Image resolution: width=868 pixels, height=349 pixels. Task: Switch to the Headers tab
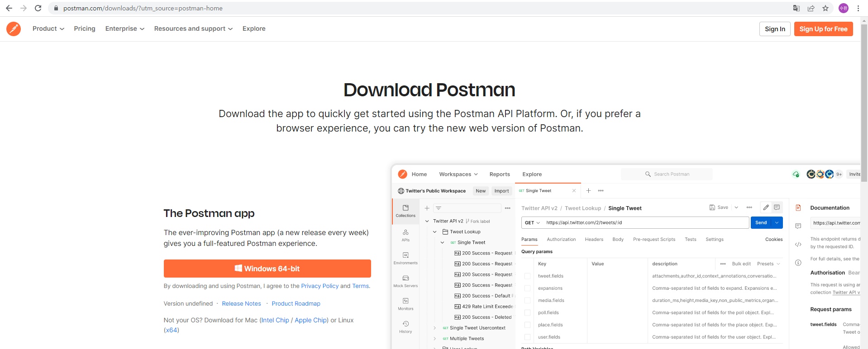coord(594,239)
